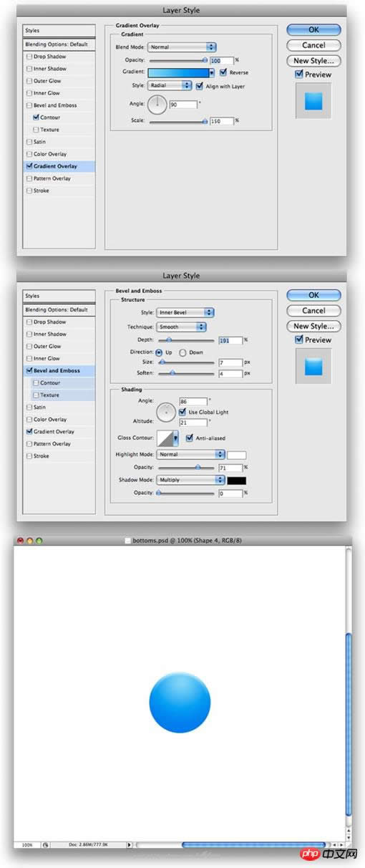Uncheck the Anti-aliased checkbox
This screenshot has width=365, height=868.
coord(190,438)
